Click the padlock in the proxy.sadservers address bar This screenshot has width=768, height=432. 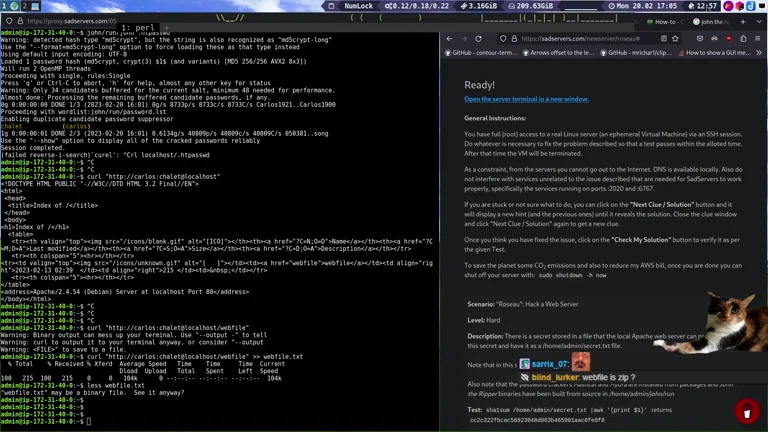pyautogui.click(x=20, y=21)
